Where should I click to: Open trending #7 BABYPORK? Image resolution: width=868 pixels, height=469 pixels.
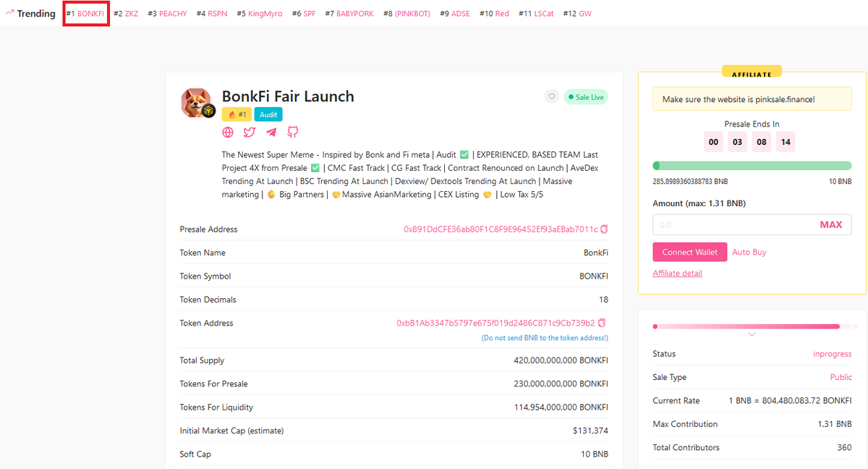click(349, 14)
